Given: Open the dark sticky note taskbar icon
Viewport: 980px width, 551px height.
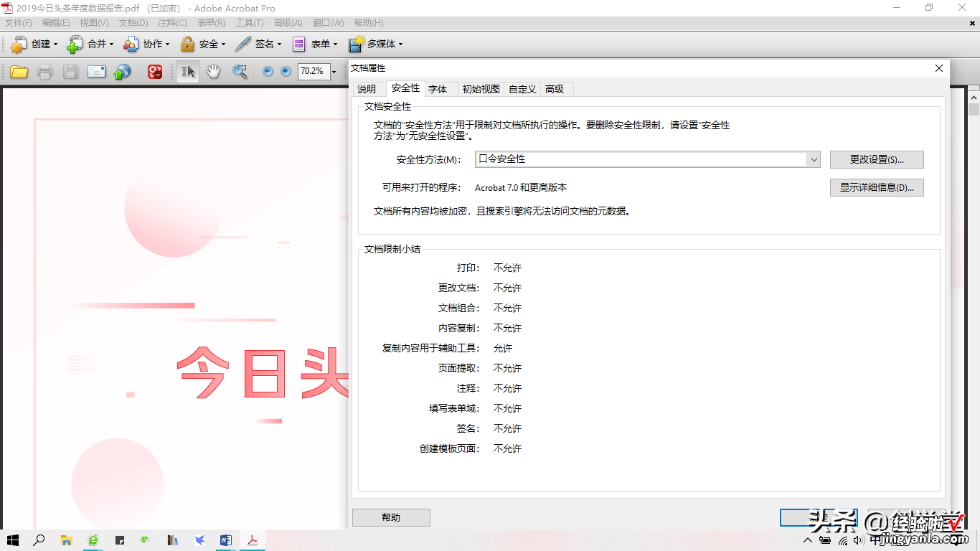Looking at the screenshot, I should click(120, 540).
